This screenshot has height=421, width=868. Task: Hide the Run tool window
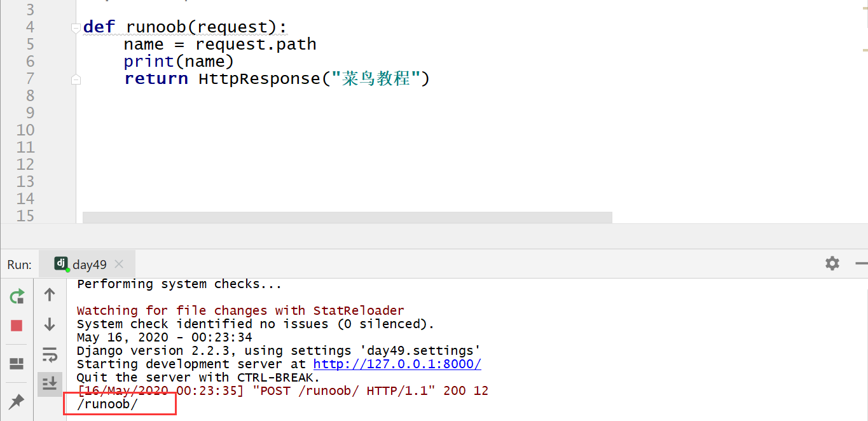[861, 263]
